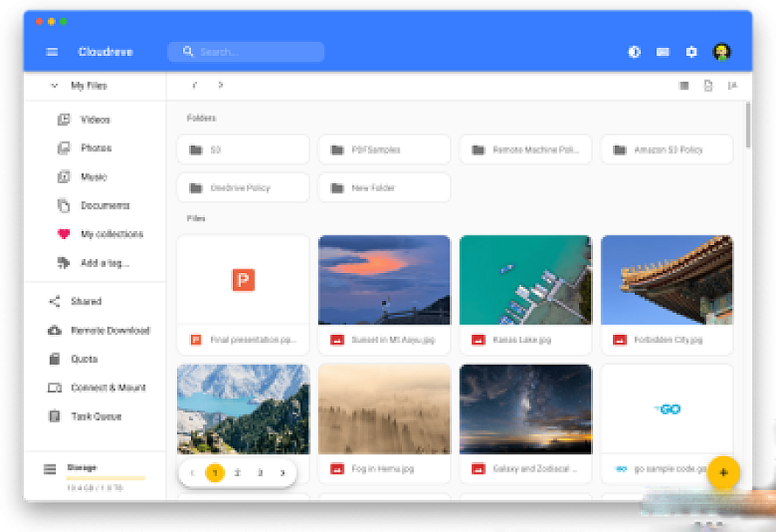The width and height of the screenshot is (776, 532).
Task: Switch file list view mode
Action: (x=684, y=85)
